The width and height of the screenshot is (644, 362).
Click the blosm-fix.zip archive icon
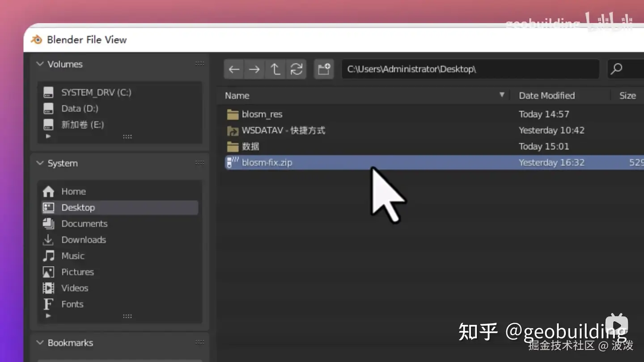pos(232,162)
